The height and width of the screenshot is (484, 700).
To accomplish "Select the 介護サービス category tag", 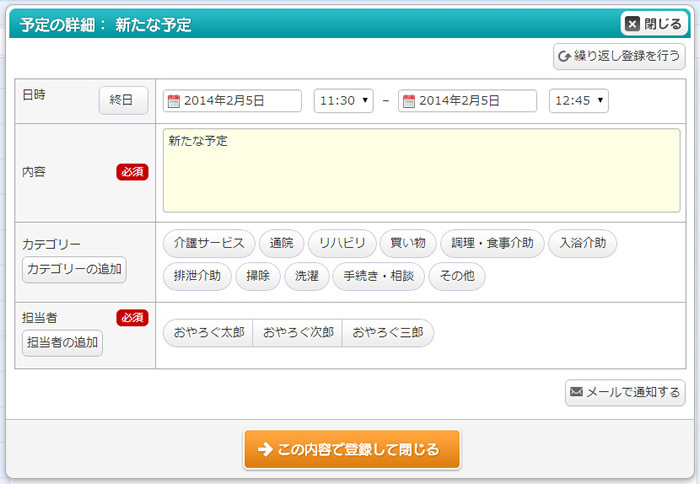I will coord(209,243).
